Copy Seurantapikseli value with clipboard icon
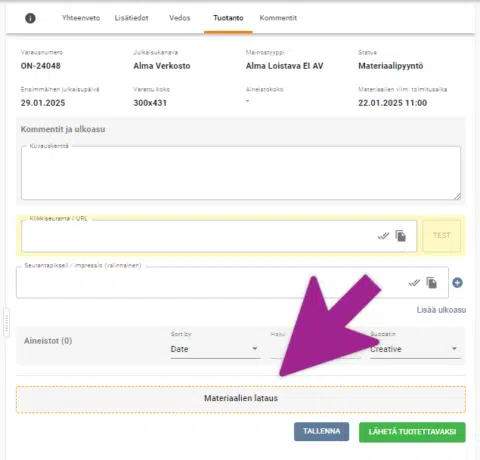This screenshot has width=480, height=460. pos(432,283)
